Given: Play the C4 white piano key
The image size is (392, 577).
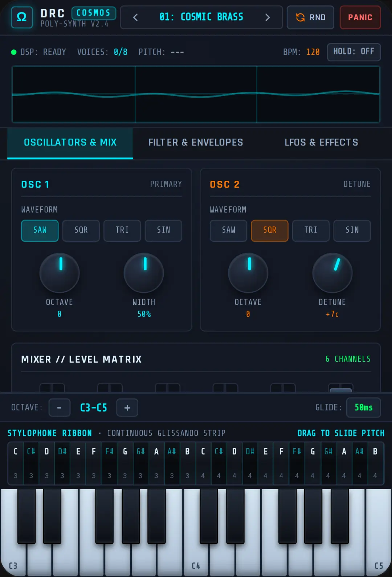Looking at the screenshot, I should coord(196,559).
